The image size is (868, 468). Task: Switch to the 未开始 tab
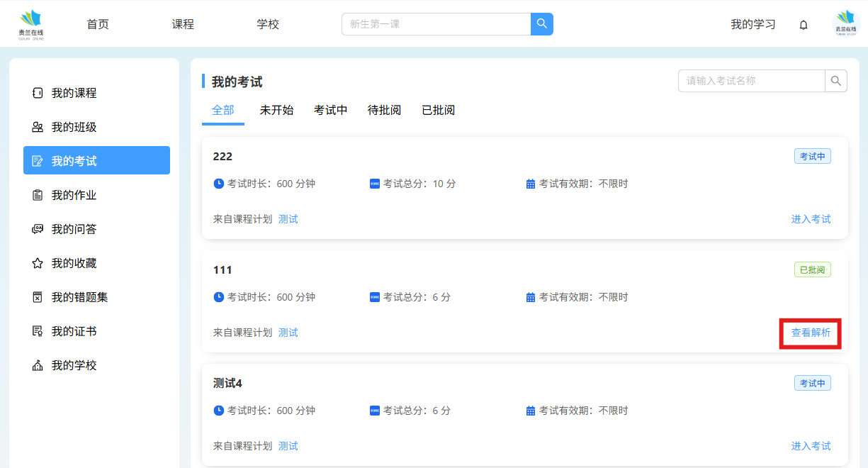coord(276,110)
